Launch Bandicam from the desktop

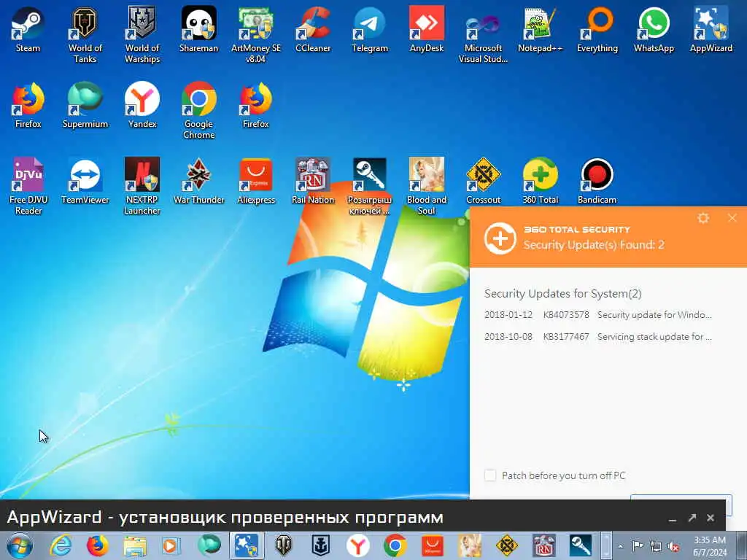click(x=597, y=181)
